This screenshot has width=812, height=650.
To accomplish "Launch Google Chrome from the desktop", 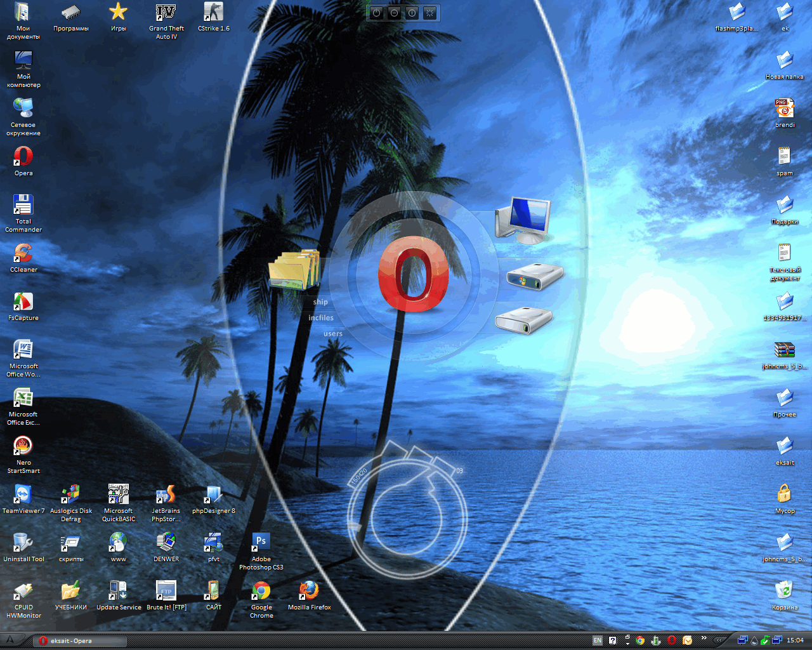I will point(261,599).
